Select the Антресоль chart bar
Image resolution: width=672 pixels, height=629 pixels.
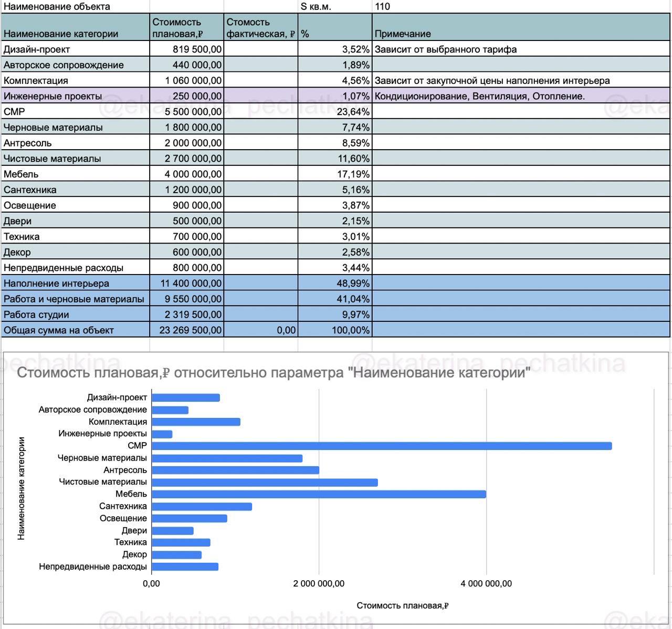click(235, 470)
